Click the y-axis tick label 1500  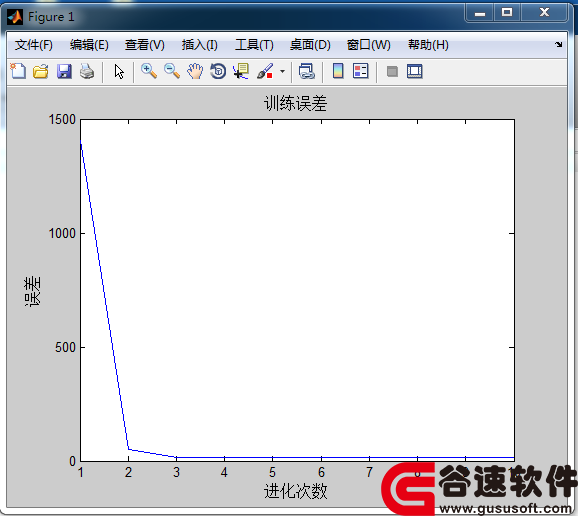62,119
